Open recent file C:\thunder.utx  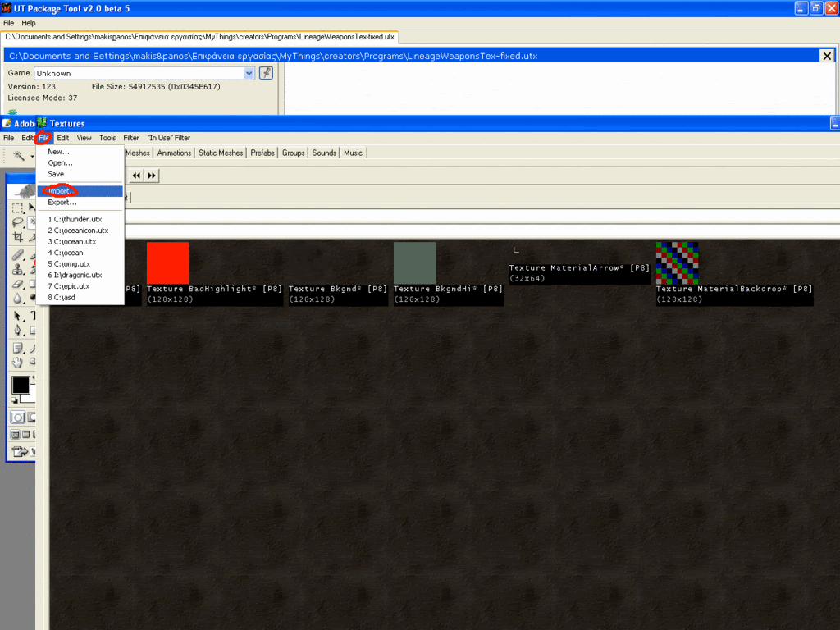tap(75, 219)
